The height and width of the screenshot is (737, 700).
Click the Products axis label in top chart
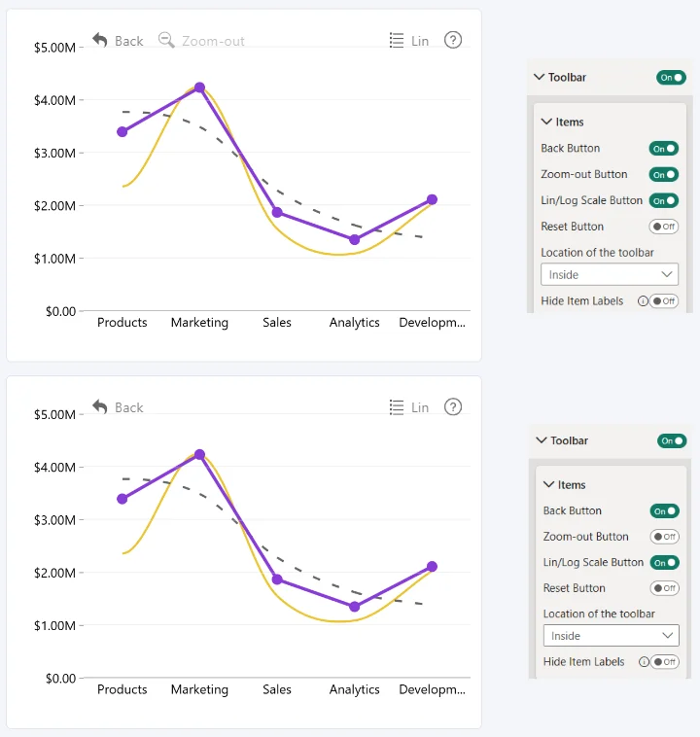122,323
